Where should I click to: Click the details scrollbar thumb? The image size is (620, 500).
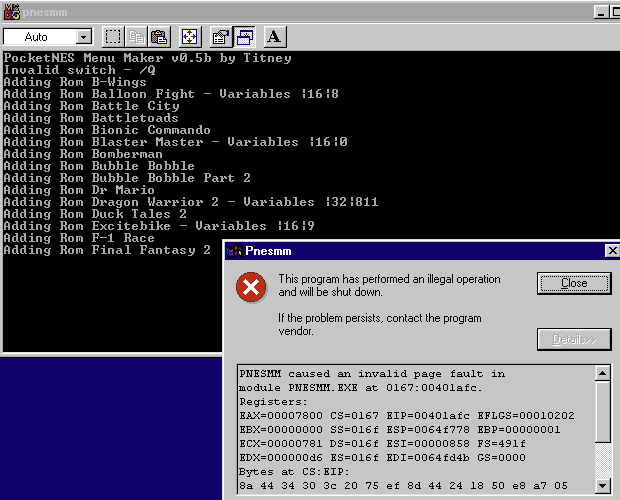(x=603, y=411)
